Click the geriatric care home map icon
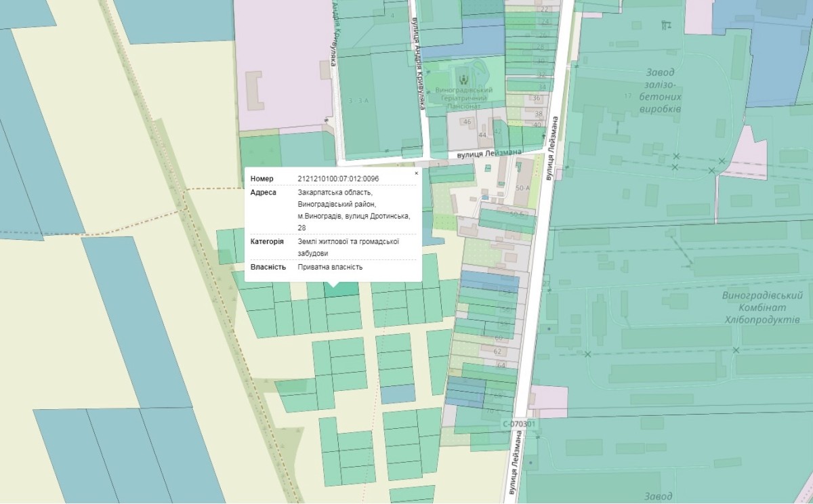This screenshot has width=813, height=504. click(x=464, y=74)
